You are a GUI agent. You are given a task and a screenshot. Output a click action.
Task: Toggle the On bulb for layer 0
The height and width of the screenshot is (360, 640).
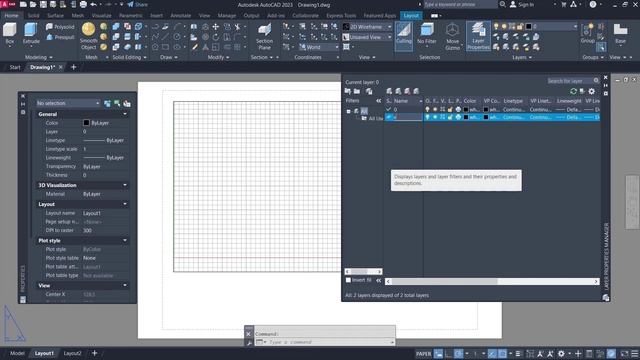(x=427, y=109)
